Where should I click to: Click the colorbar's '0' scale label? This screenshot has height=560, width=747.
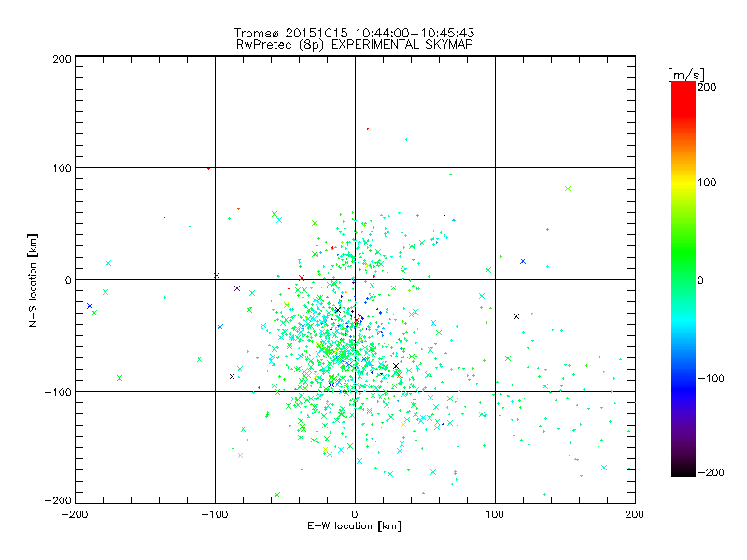pos(700,280)
